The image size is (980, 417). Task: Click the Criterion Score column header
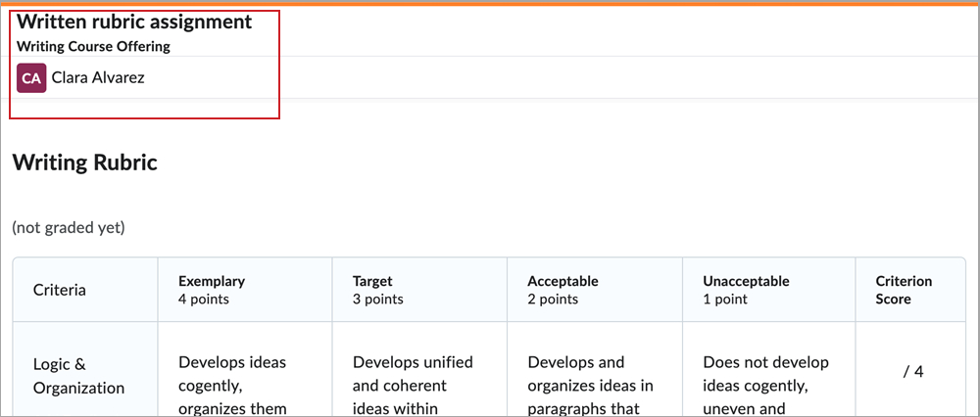(904, 290)
